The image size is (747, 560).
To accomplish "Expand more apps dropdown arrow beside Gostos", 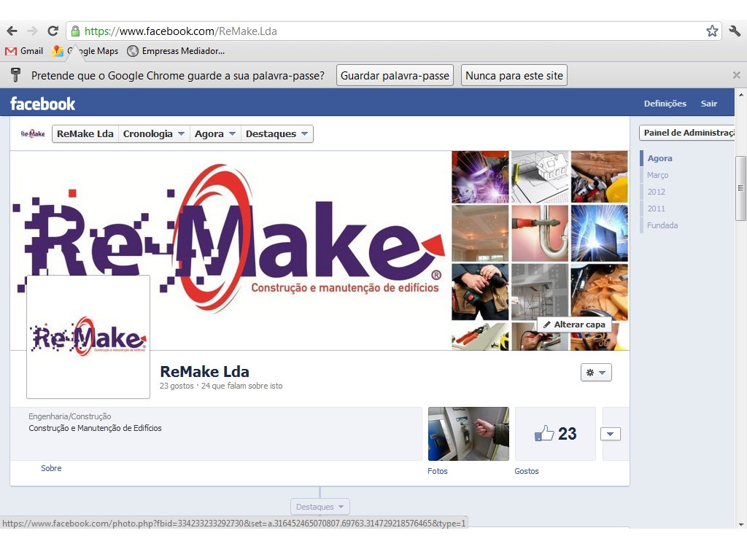I will (x=611, y=434).
